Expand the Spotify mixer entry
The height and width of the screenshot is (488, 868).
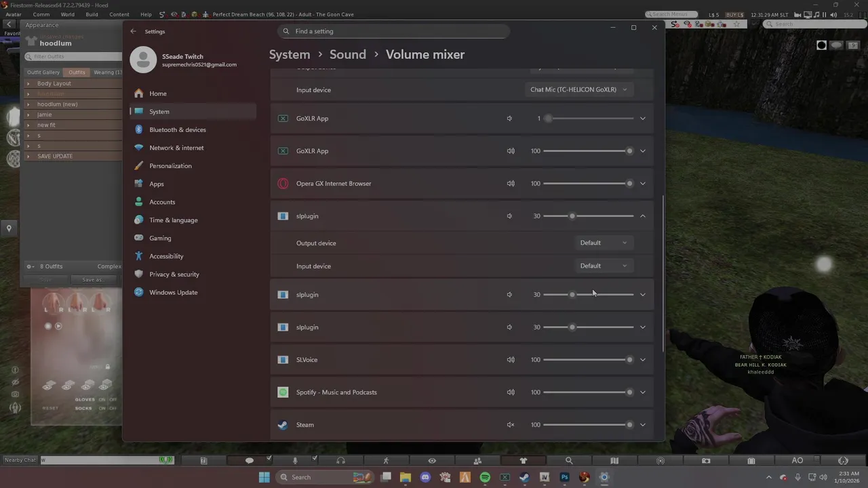coord(643,392)
